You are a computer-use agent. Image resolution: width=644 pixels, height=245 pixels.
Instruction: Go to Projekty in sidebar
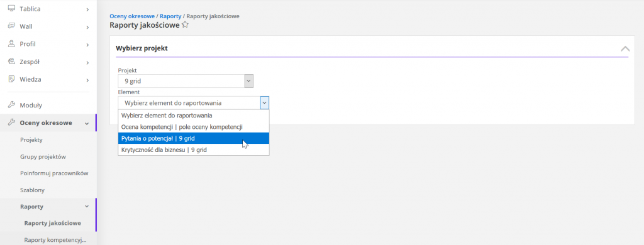(31, 140)
